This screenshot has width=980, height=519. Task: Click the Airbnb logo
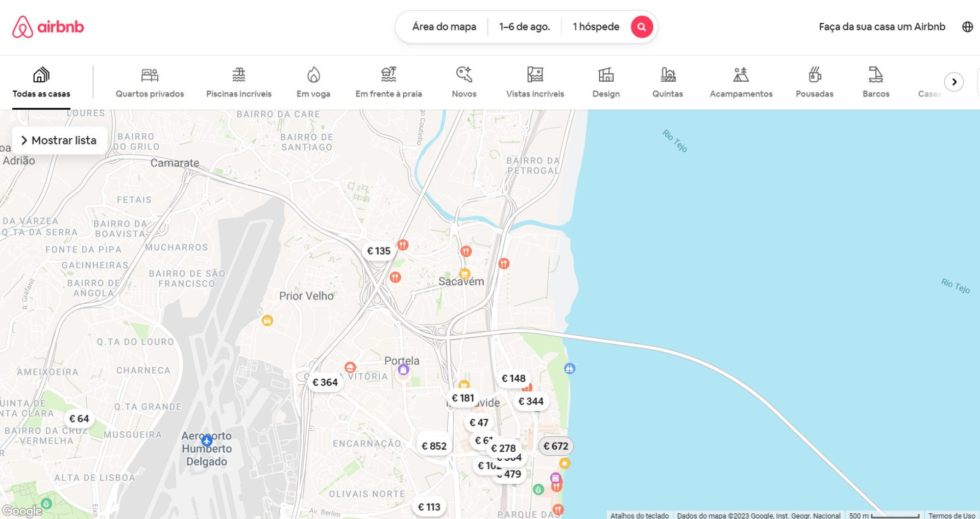pos(48,27)
